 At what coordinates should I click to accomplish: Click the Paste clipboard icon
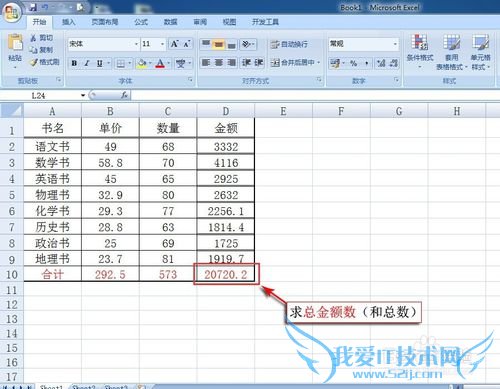click(15, 43)
